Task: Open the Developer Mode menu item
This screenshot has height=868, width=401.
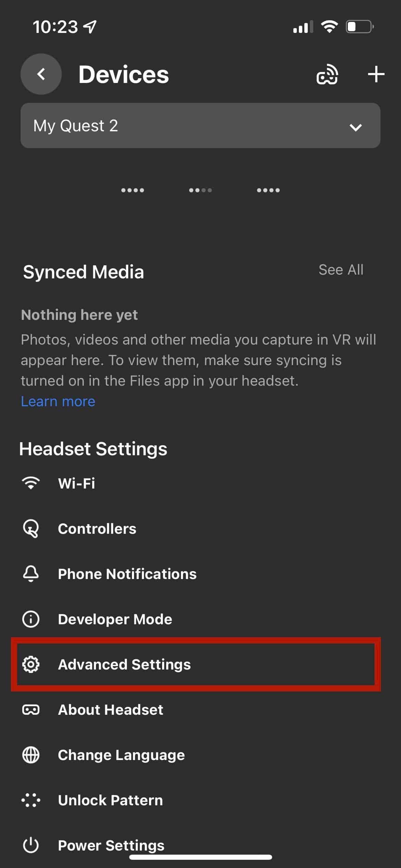Action: [115, 619]
